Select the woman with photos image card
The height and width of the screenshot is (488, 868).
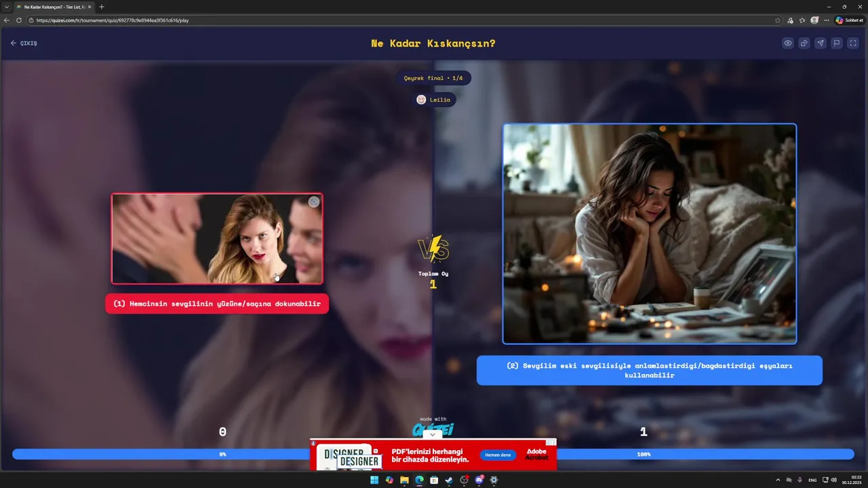649,234
